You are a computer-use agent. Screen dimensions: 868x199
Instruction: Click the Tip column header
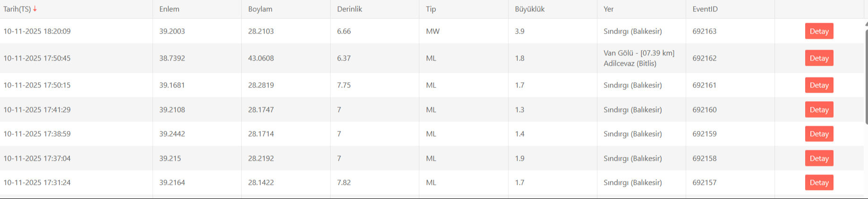[x=431, y=9]
